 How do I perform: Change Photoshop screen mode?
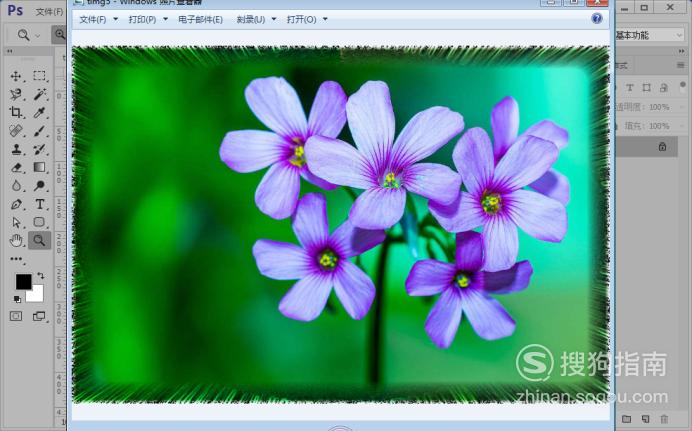(39, 316)
